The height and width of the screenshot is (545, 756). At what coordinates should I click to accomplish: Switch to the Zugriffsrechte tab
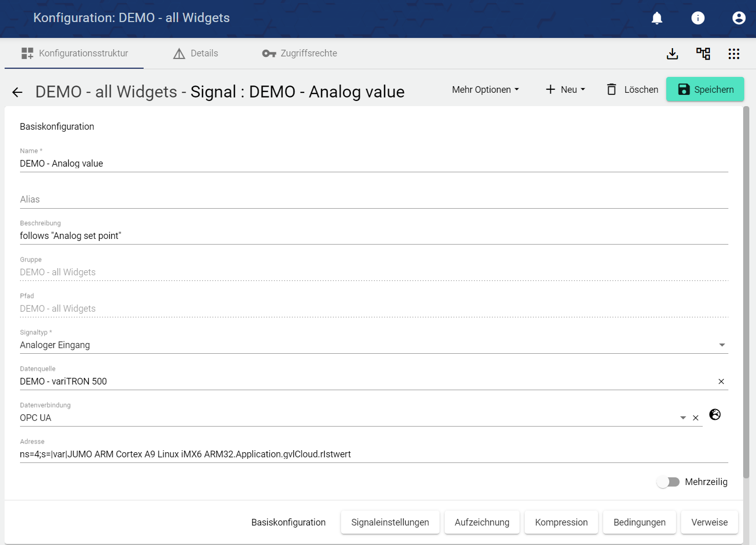tap(300, 53)
